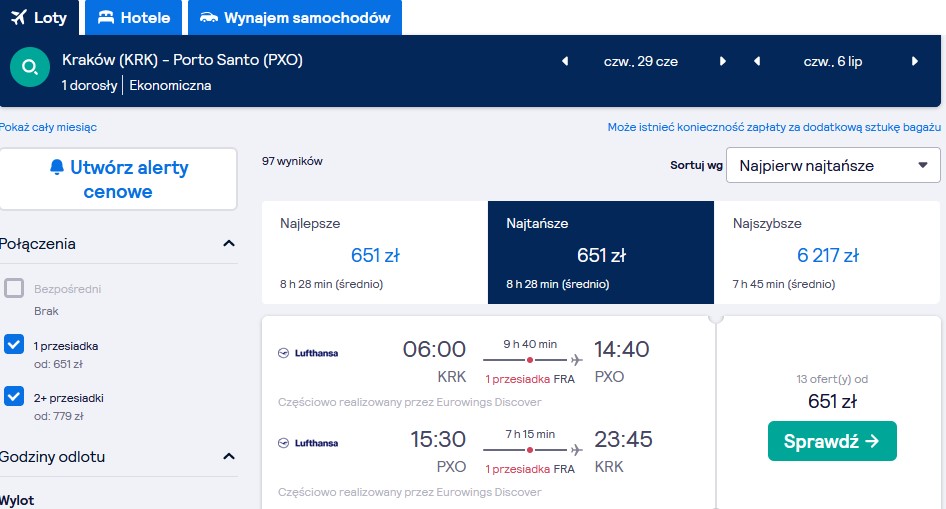Viewport: 946px width, 509px height.
Task: Uncheck the 1 przesiadka checkbox
Action: 14,344
